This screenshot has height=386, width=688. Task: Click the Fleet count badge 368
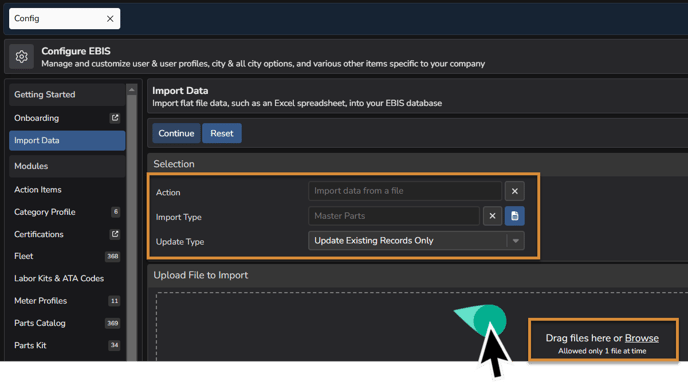(x=113, y=256)
